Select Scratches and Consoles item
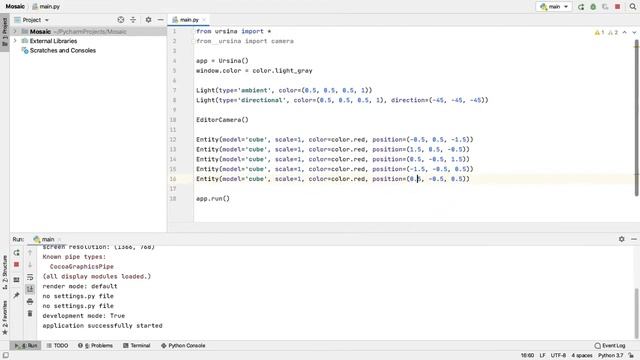This screenshot has height=360, width=640. (62, 51)
